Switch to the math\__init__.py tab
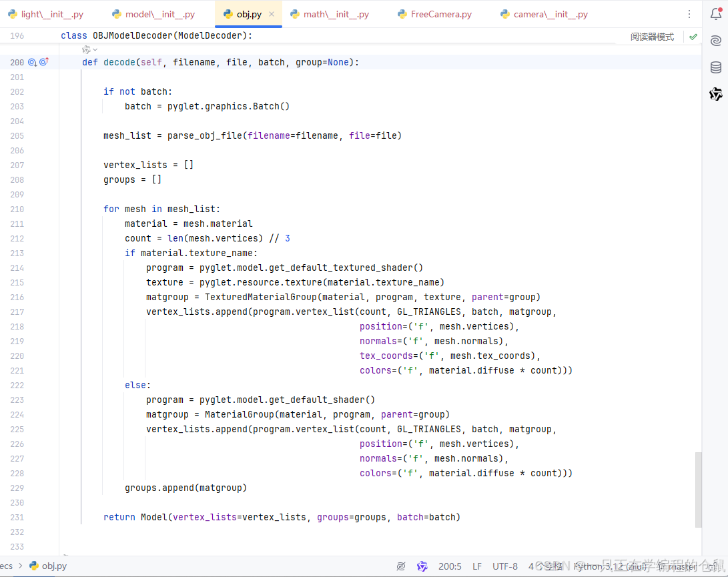Viewport: 728px width, 577px height. tap(330, 14)
